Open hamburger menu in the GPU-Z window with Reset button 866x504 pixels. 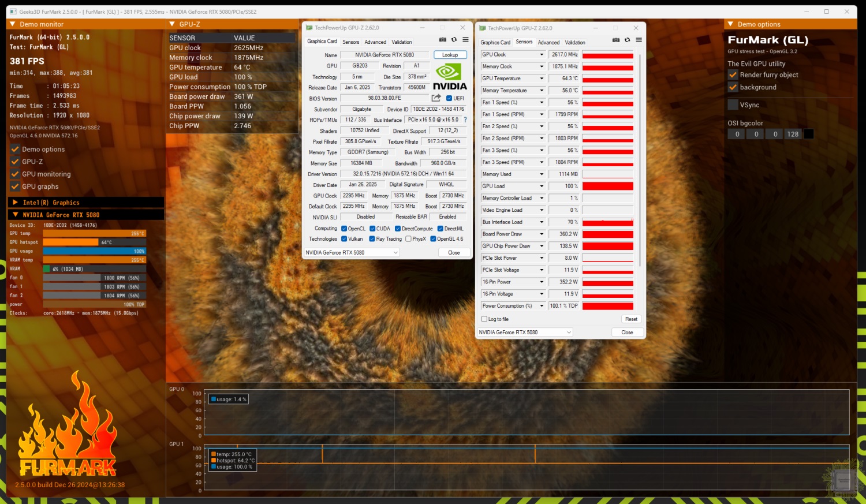point(639,40)
